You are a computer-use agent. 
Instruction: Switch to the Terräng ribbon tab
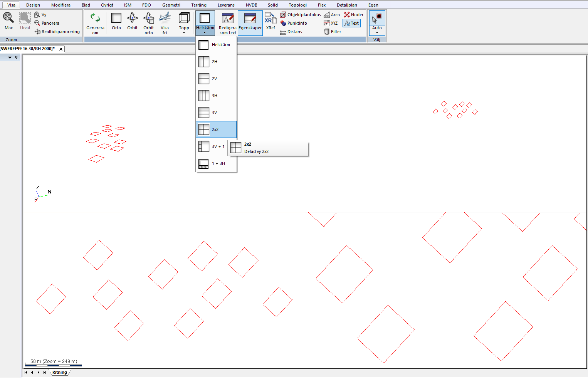pyautogui.click(x=199, y=5)
